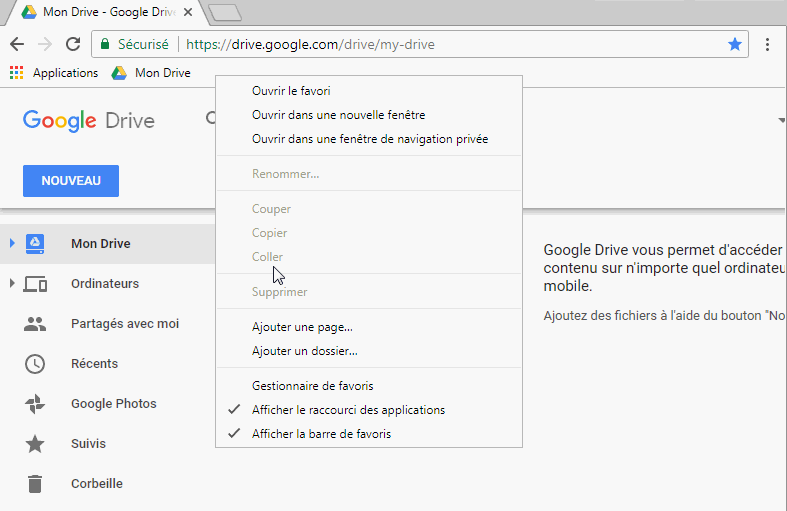
Task: Choose Ajouter un dossier…
Action: 369,351
